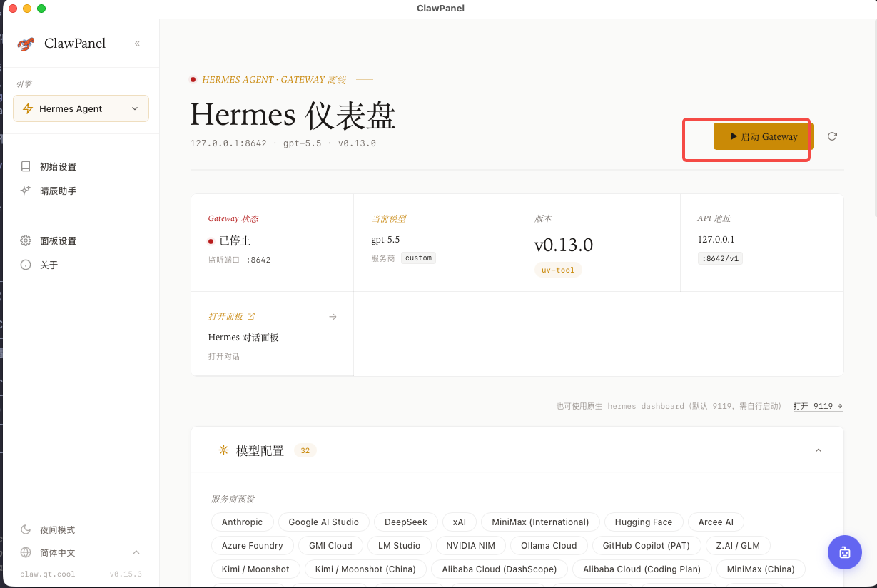
Task: Select the Z.AI / GLM preset
Action: tap(738, 545)
